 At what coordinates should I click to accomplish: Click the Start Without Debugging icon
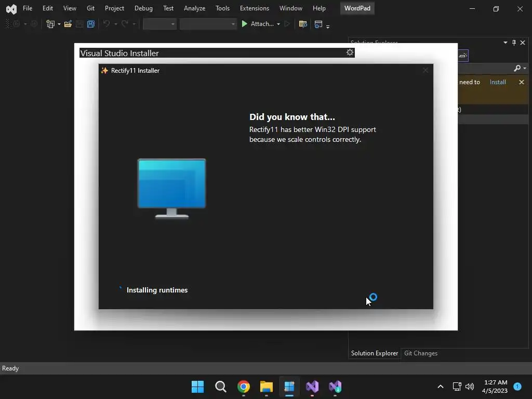click(287, 24)
